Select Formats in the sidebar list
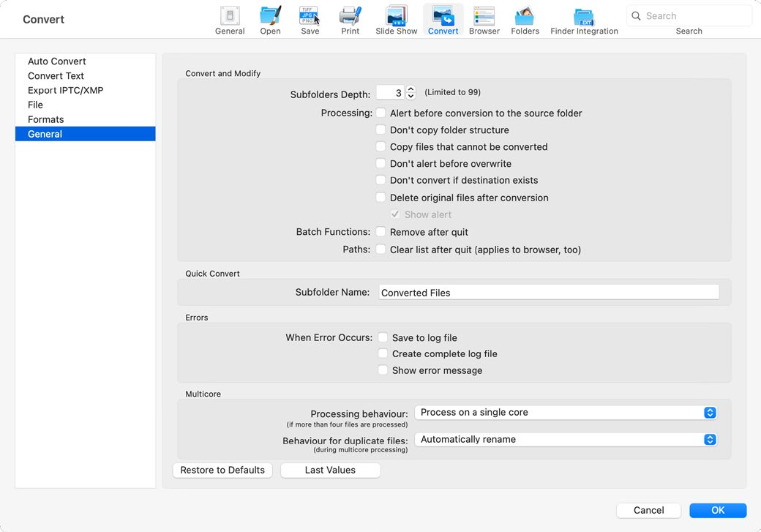This screenshot has height=532, width=761. tap(86, 119)
